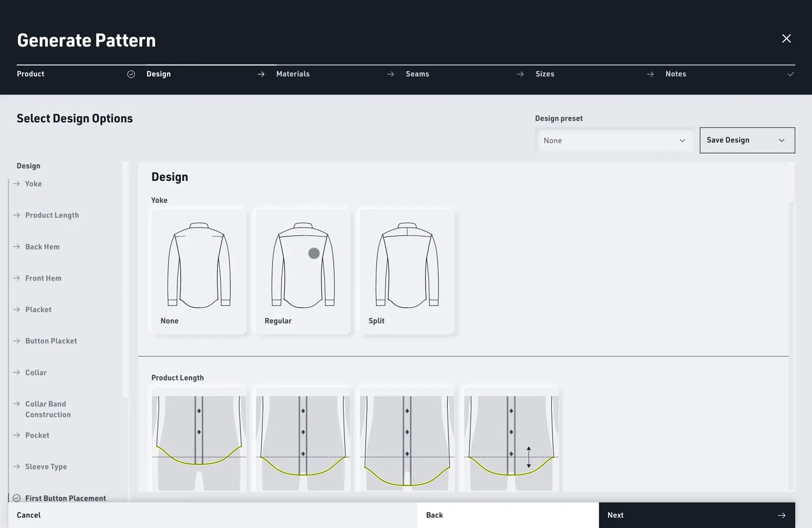Click the arrow icon beside Placket
The width and height of the screenshot is (812, 528).
15,309
